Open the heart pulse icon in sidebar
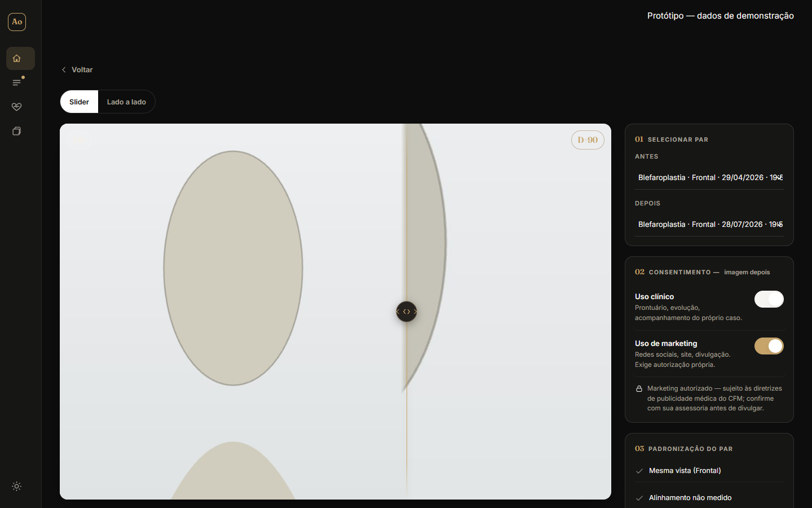Screen dimensions: 812x508 [17, 107]
